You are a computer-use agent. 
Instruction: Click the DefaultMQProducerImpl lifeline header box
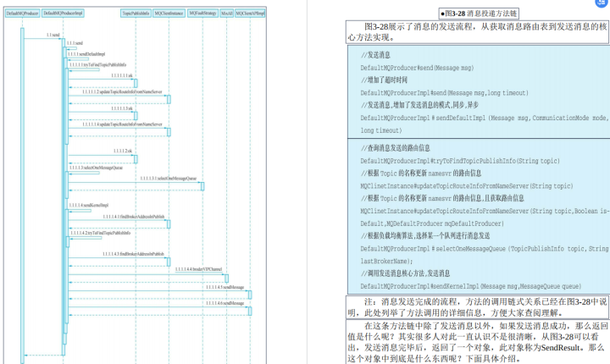coord(63,14)
